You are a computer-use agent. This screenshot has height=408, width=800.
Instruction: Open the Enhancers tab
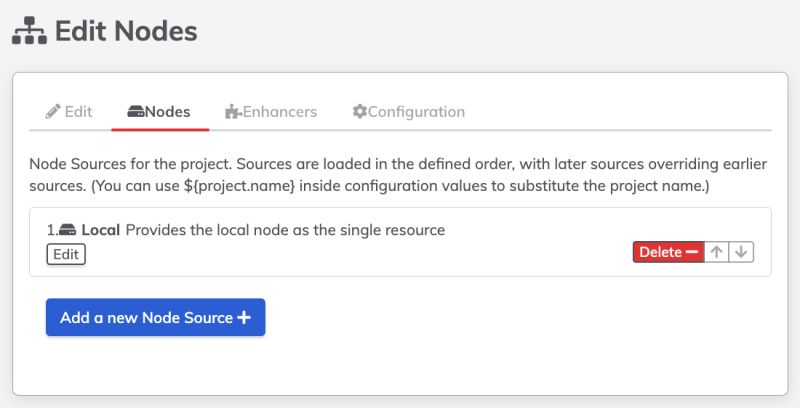pyautogui.click(x=279, y=112)
